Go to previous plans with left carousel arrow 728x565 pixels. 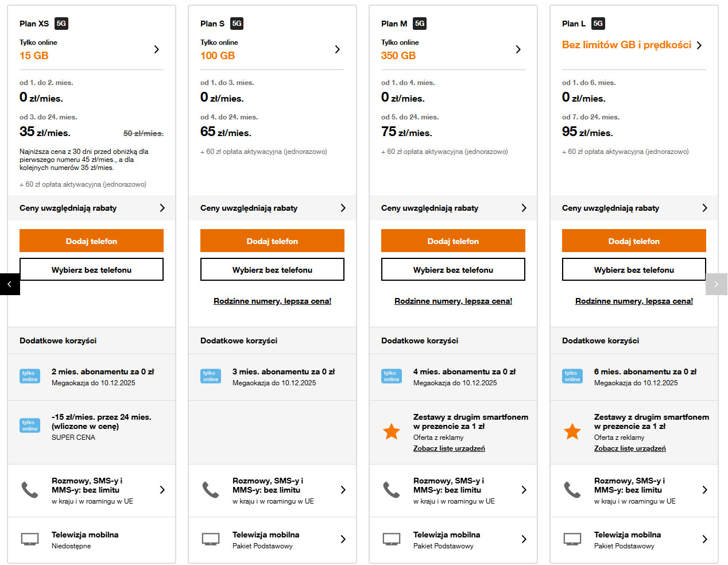(x=10, y=284)
